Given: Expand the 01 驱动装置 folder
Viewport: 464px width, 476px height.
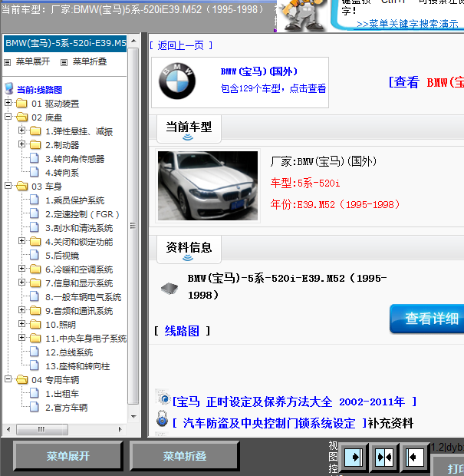Looking at the screenshot, I should coord(8,103).
